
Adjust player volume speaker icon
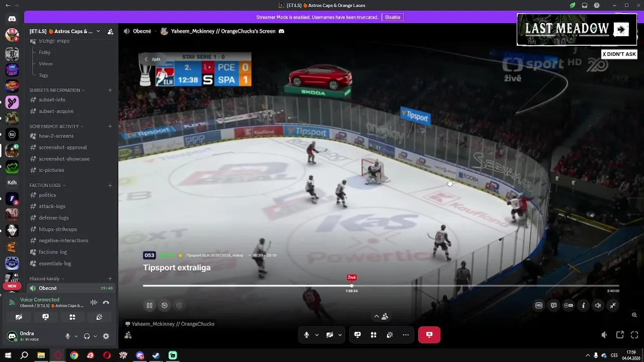tap(598, 305)
